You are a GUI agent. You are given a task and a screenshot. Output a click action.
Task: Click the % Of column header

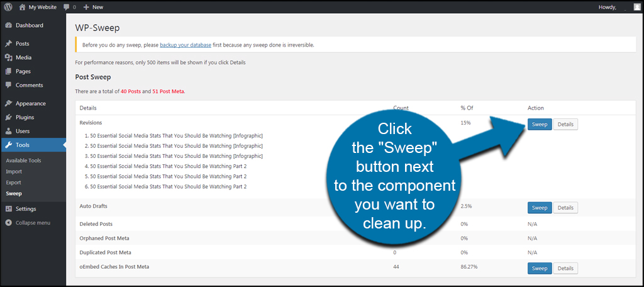pos(467,108)
